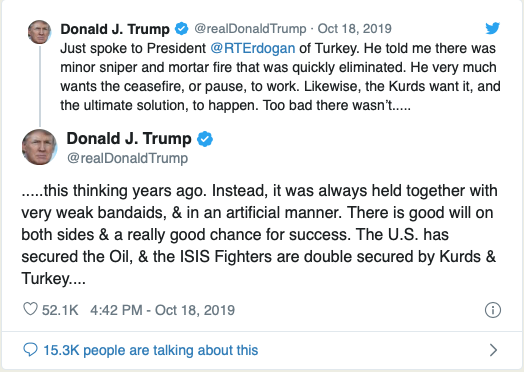The image size is (524, 372).
Task: Expand the conversation with the right chevron arrow
Action: tap(493, 350)
